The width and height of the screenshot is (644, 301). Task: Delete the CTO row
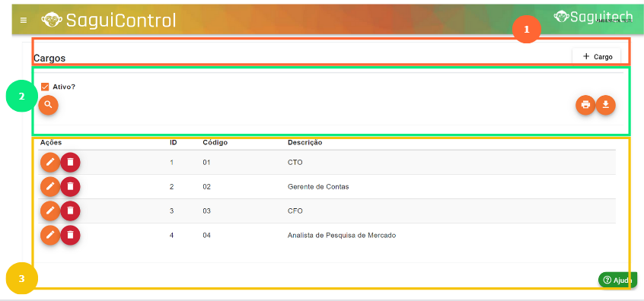pos(71,163)
